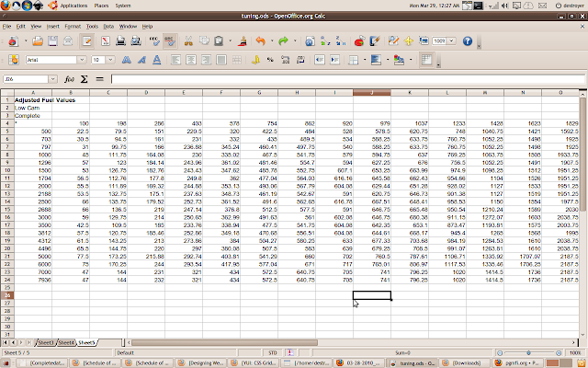Click the Redo arrow icon
The height and width of the screenshot is (368, 588).
[284, 41]
